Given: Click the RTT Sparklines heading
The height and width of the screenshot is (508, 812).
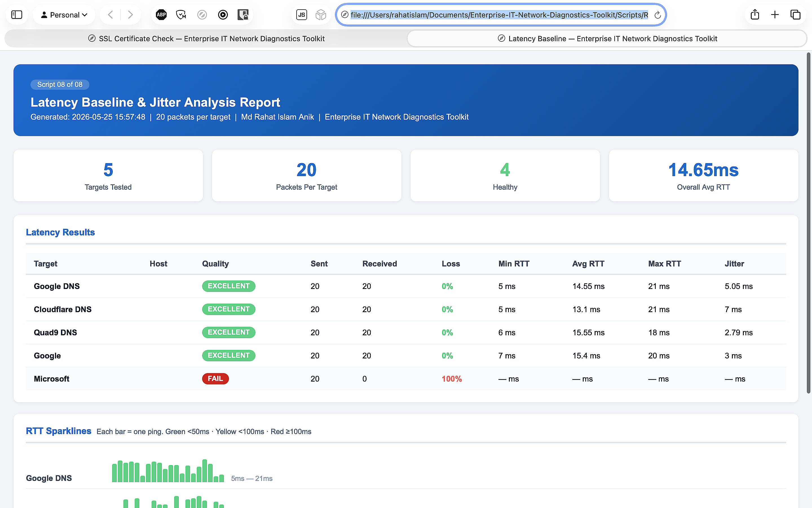Looking at the screenshot, I should [x=59, y=431].
